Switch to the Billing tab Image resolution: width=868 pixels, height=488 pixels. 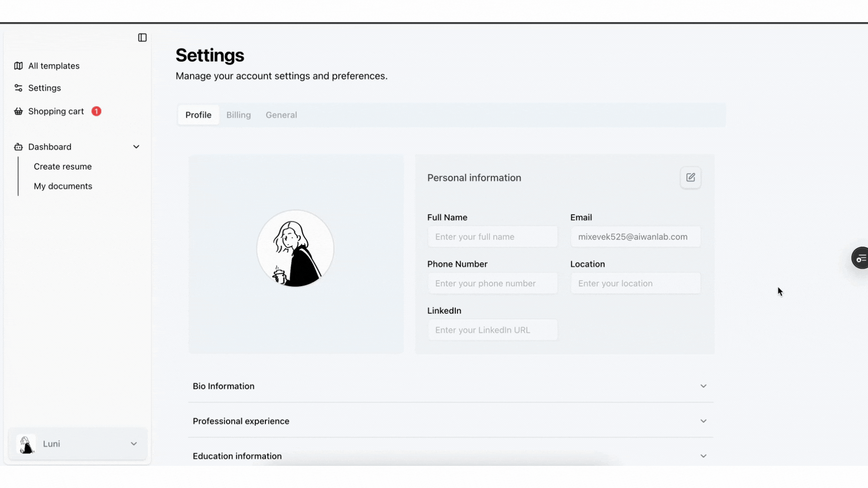[238, 115]
